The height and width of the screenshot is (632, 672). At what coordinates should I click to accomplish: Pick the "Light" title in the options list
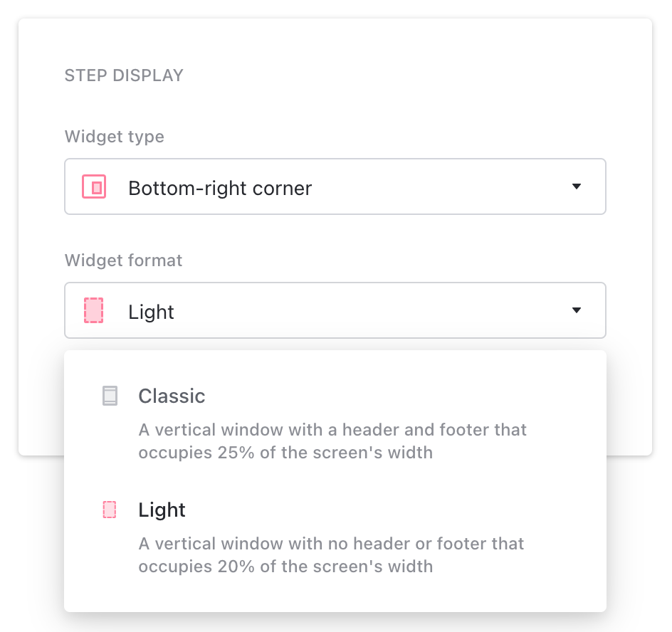point(162,510)
